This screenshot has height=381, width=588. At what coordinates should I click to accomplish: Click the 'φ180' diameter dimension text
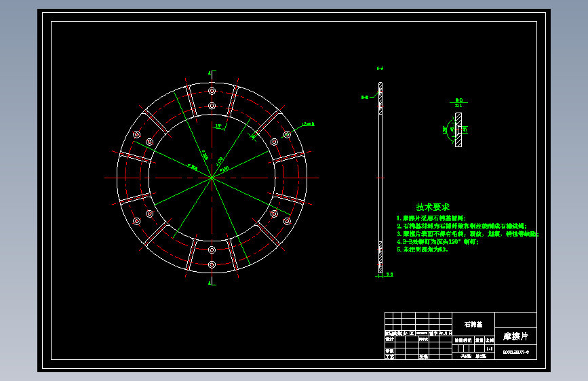tap(224, 169)
